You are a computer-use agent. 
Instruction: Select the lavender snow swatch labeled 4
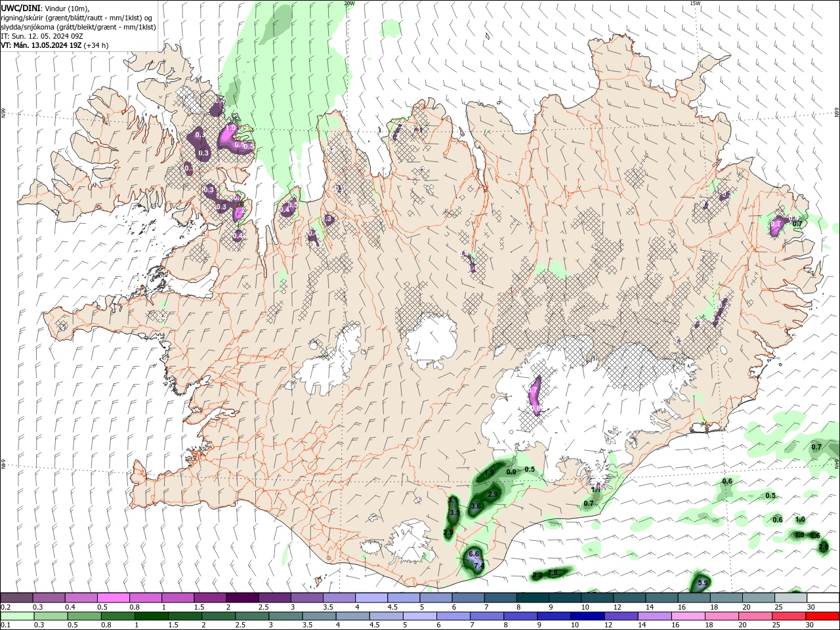click(371, 597)
